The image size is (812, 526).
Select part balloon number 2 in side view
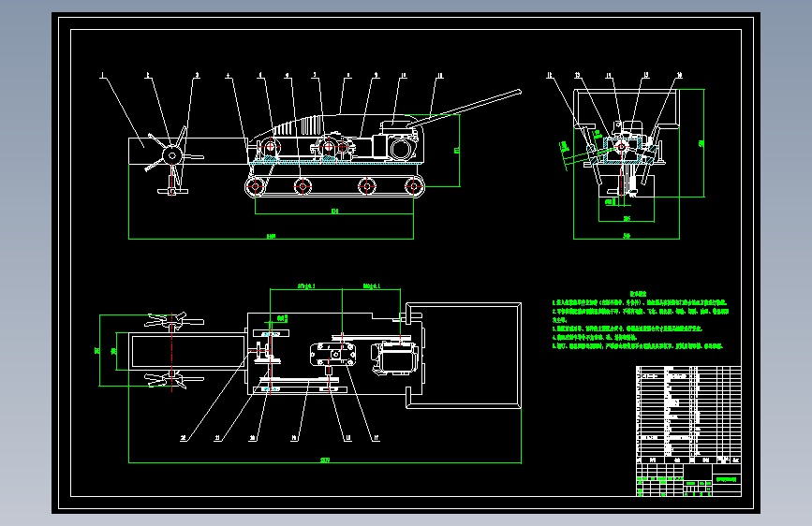click(148, 76)
